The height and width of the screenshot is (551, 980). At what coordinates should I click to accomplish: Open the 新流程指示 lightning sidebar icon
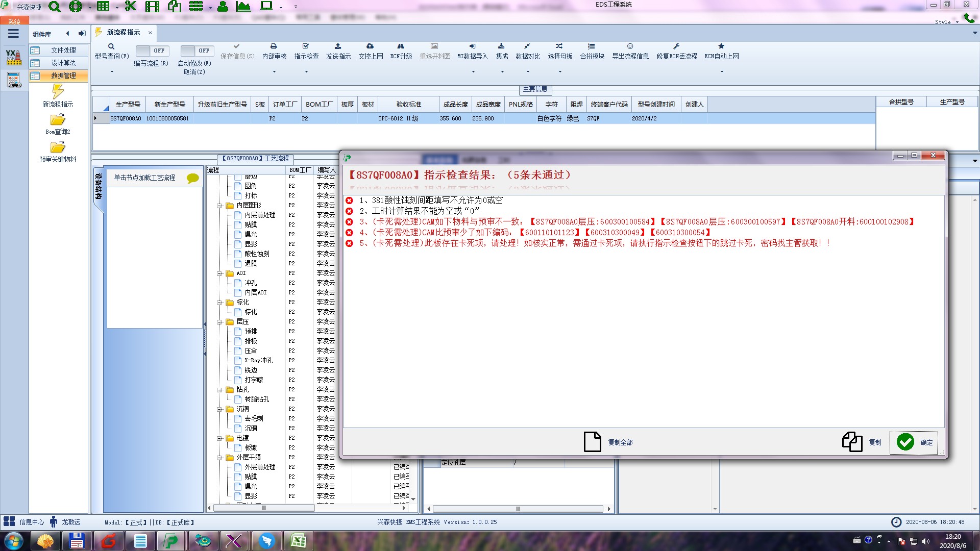[x=58, y=92]
